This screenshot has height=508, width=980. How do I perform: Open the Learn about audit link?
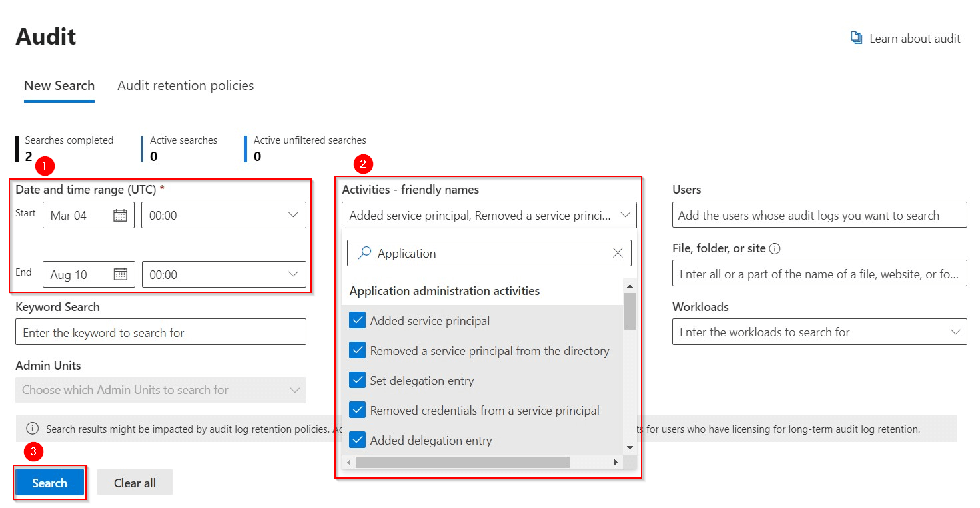[915, 38]
